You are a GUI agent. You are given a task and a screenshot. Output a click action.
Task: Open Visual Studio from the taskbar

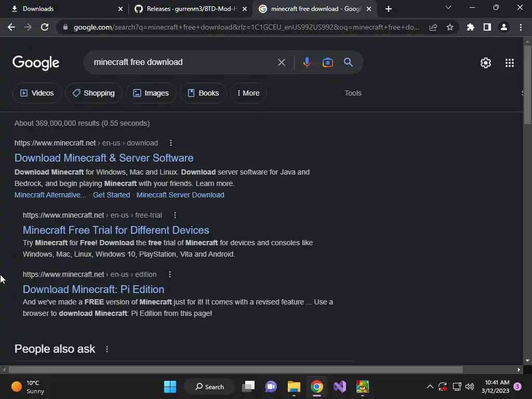point(340,387)
